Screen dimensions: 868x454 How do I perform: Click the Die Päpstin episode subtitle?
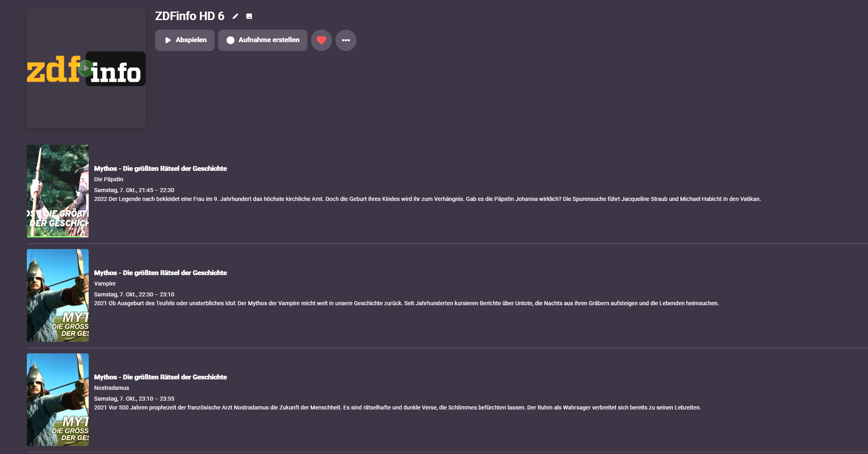(109, 179)
